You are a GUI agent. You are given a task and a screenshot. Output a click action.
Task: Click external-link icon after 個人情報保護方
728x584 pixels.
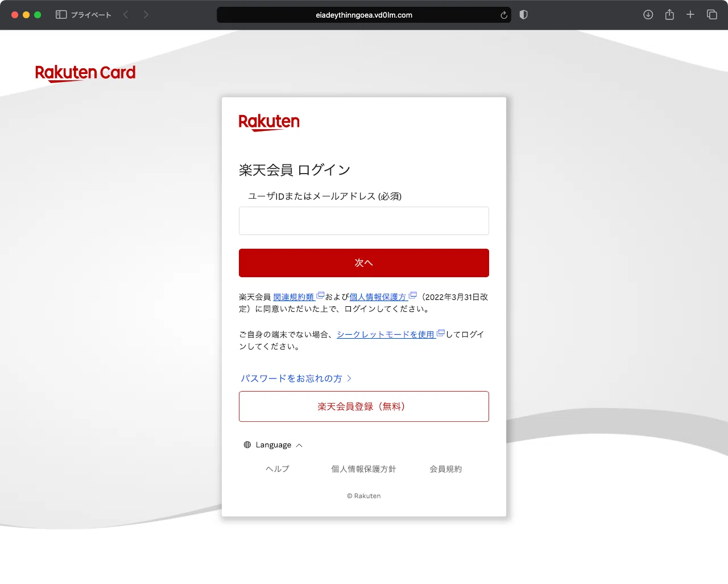[x=413, y=295]
